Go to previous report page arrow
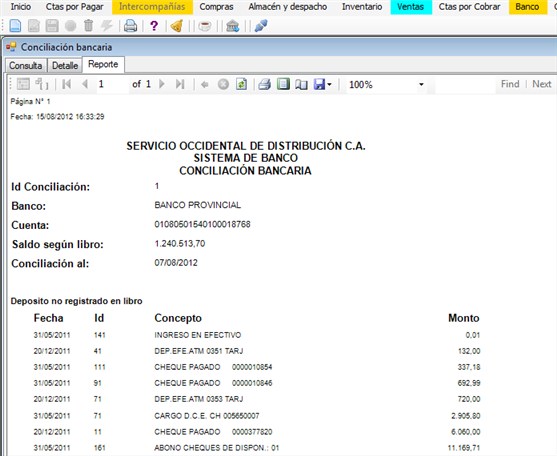Image resolution: width=557 pixels, height=456 pixels. coord(85,84)
